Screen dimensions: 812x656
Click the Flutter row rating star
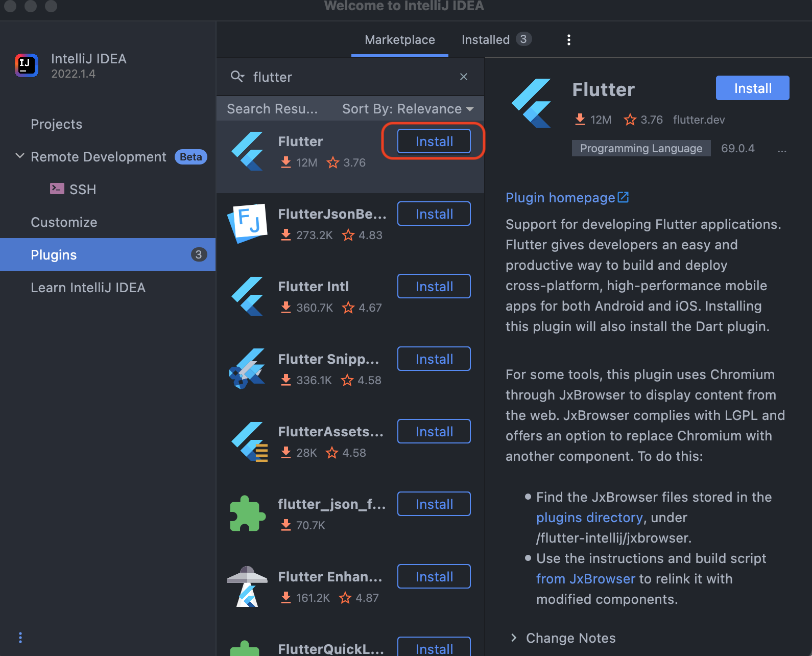(x=333, y=162)
